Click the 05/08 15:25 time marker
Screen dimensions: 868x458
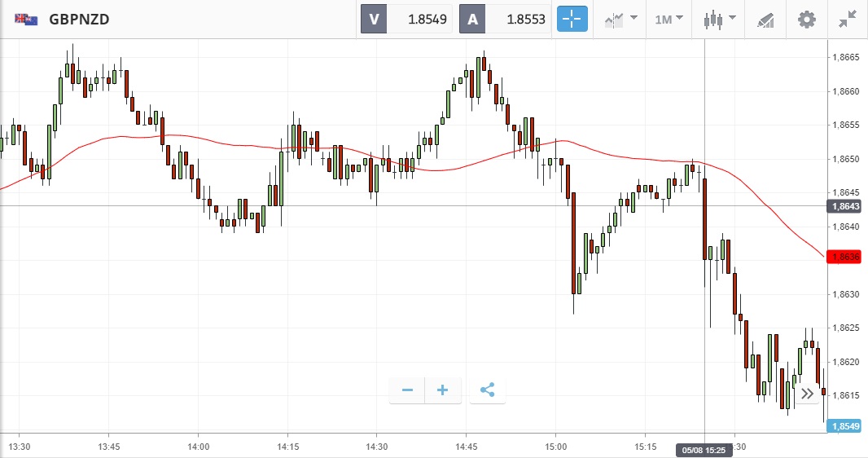click(704, 450)
